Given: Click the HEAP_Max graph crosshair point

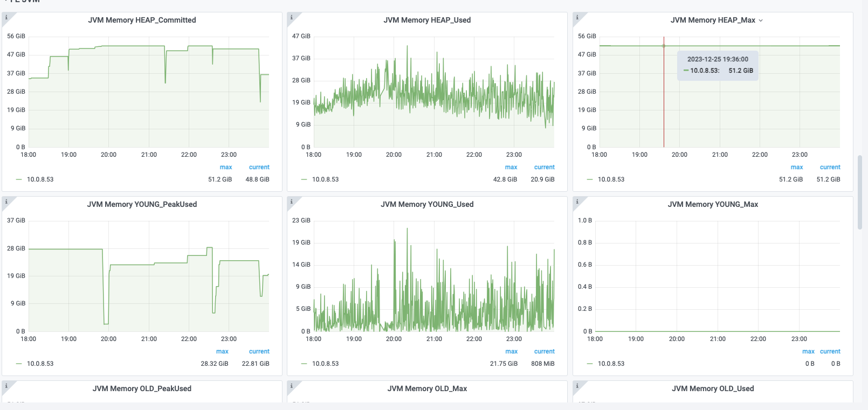Looking at the screenshot, I should tap(664, 46).
